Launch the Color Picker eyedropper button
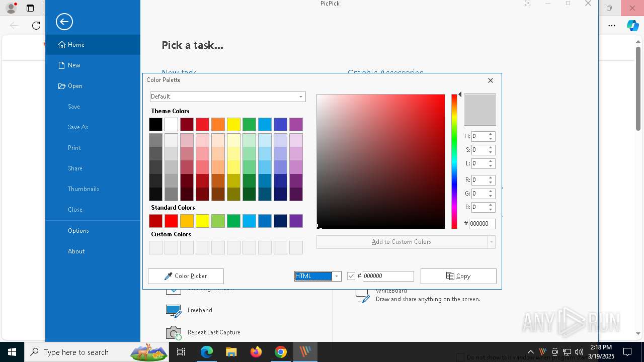 pyautogui.click(x=186, y=276)
